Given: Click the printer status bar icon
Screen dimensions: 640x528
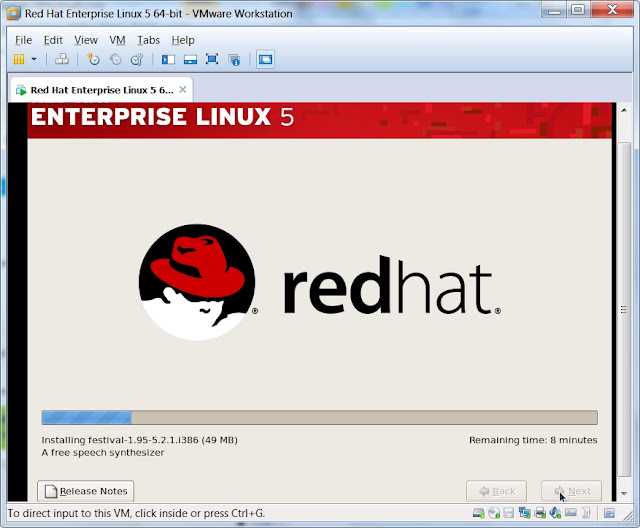Looking at the screenshot, I should (x=540, y=513).
